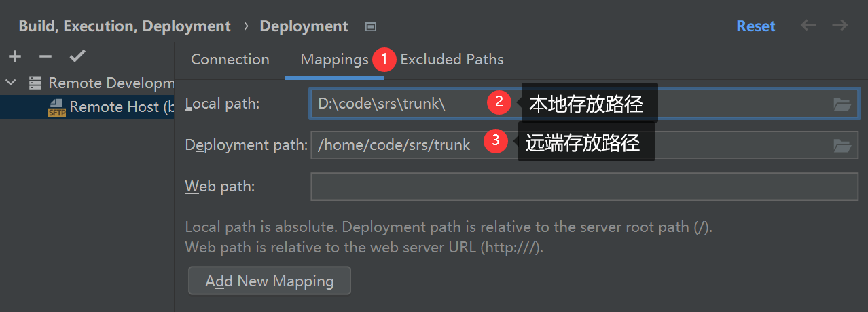
Task: Click the Build, Execution, Deployment breadcrumb
Action: point(124,26)
